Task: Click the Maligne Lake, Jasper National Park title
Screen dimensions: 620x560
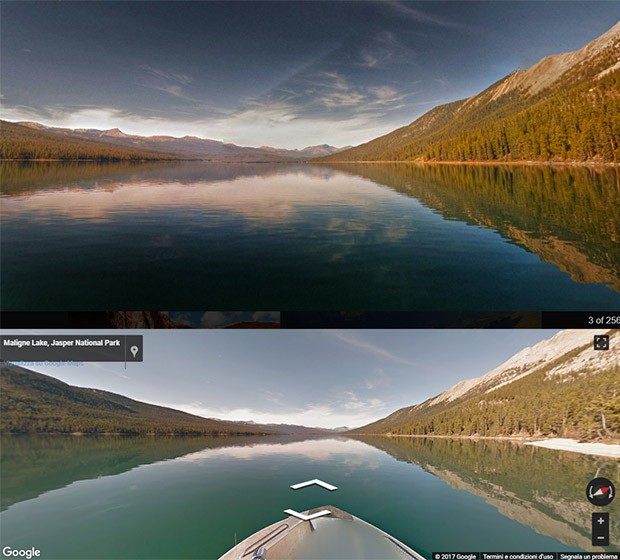Action: [62, 343]
